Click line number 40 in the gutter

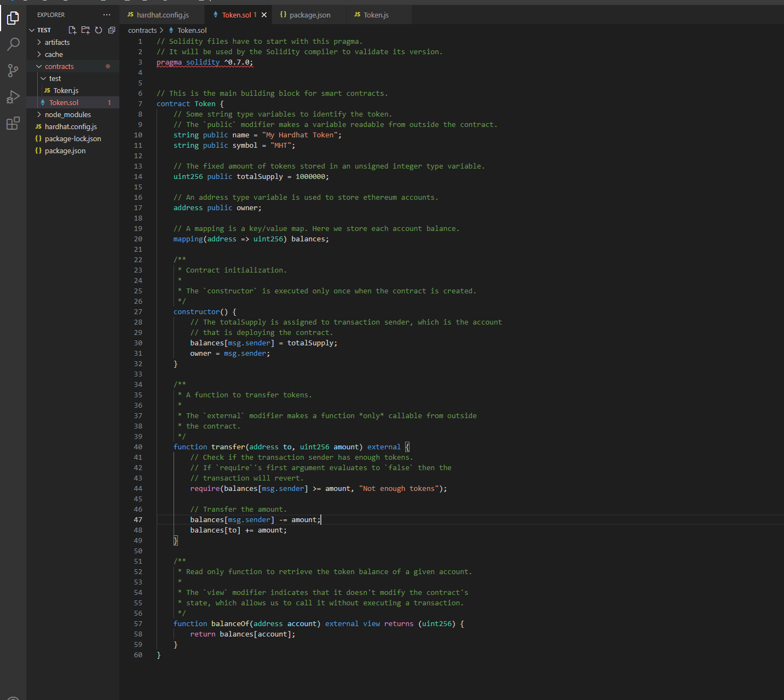click(138, 447)
